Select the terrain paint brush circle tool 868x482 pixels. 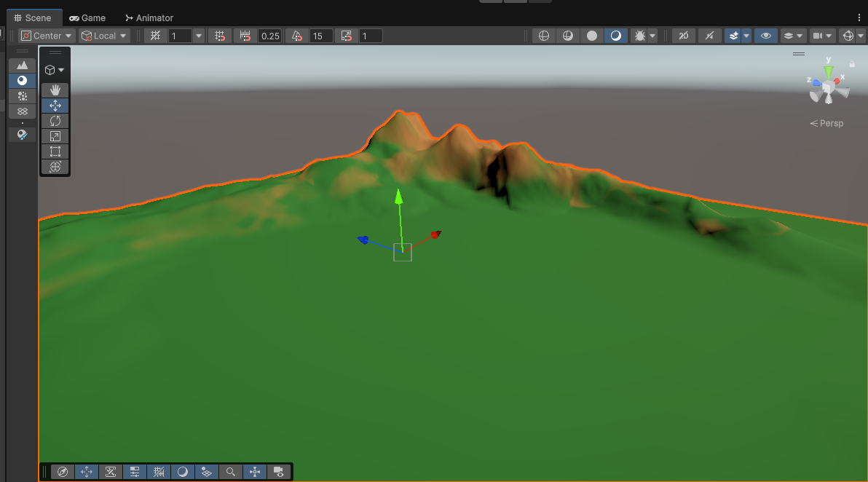tap(22, 81)
